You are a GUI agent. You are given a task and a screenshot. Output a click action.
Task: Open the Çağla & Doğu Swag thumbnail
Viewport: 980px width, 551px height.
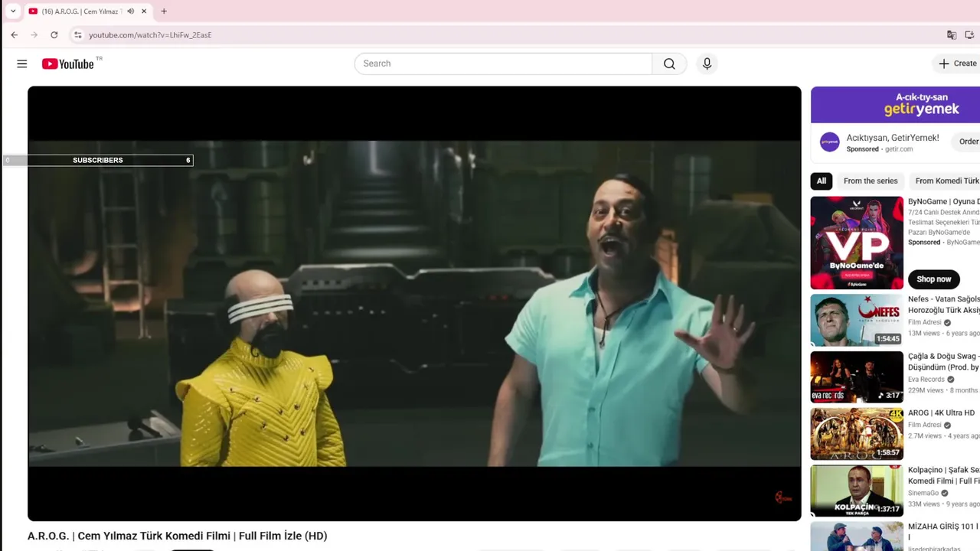coord(857,377)
